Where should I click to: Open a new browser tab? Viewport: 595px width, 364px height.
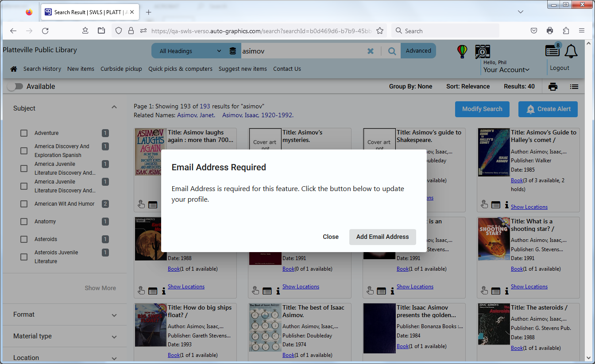[x=149, y=12]
